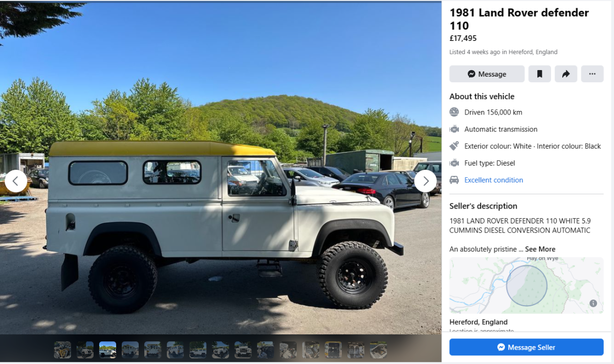Show next photo with right arrow
Image resolution: width=614 pixels, height=364 pixels.
425,181
